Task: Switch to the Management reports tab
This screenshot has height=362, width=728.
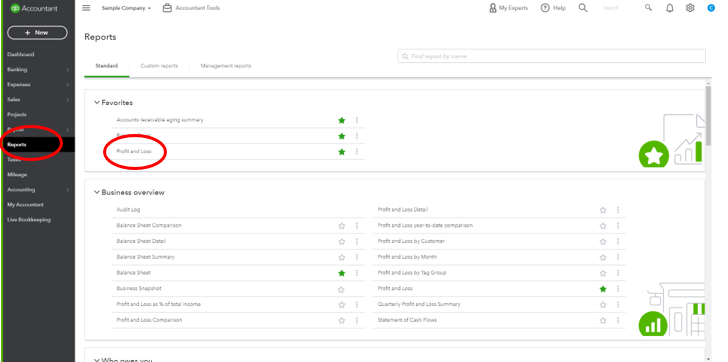Action: pyautogui.click(x=226, y=66)
